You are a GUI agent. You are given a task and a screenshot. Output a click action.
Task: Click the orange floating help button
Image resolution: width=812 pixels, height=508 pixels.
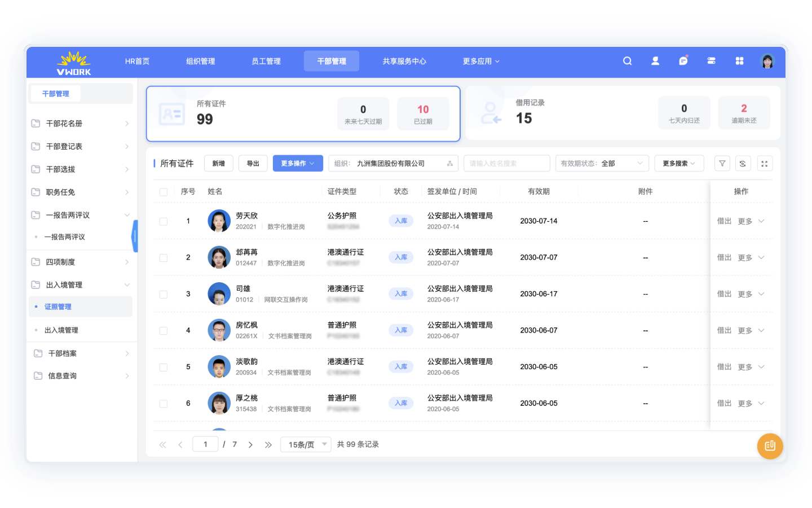(770, 446)
